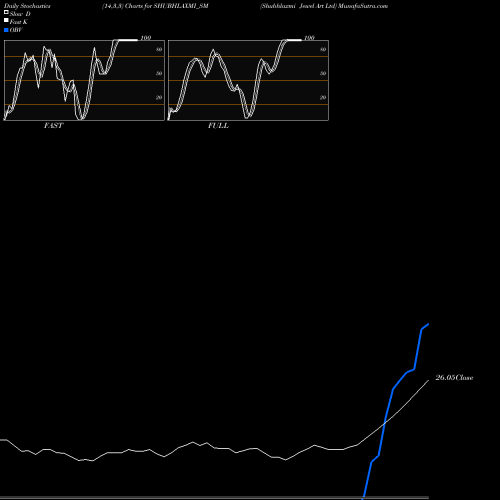Click the 100 label on FAST chart
The width and height of the screenshot is (500, 500).
click(x=146, y=38)
